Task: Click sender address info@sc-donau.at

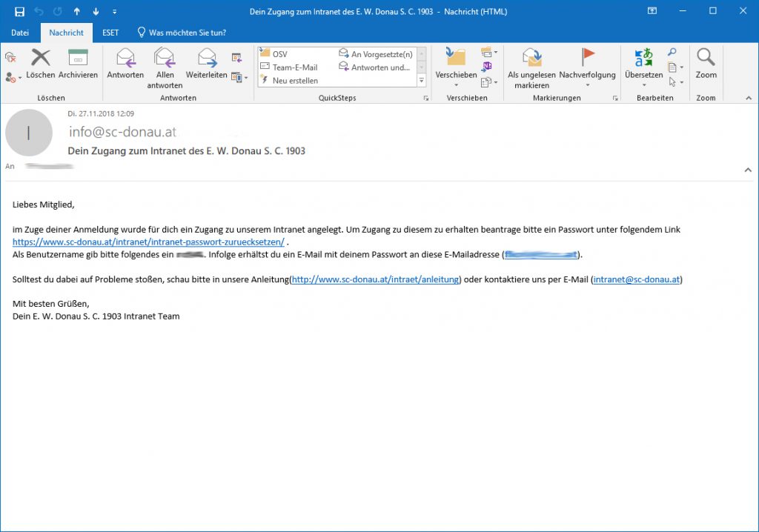Action: (x=122, y=132)
